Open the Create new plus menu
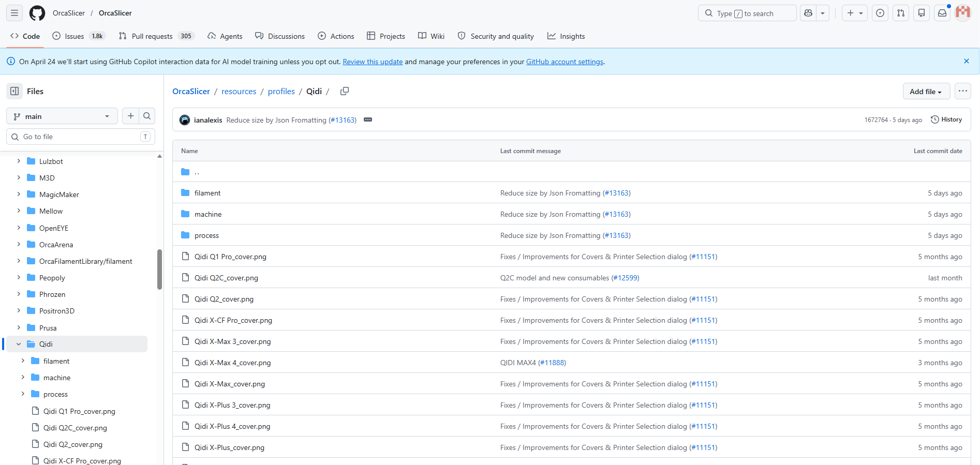Viewport: 980px width, 465px height. 855,13
